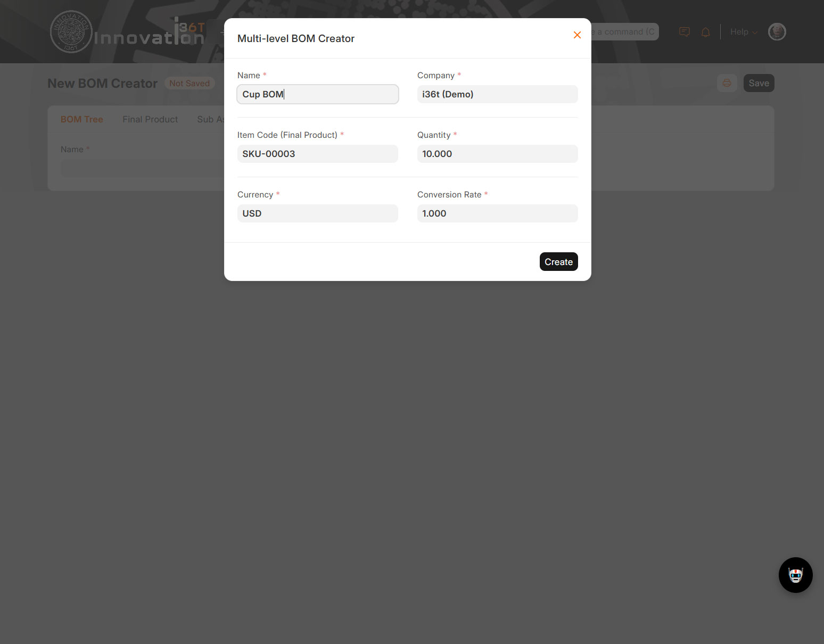Click the Save button
Image resolution: width=824 pixels, height=644 pixels.
(x=759, y=83)
